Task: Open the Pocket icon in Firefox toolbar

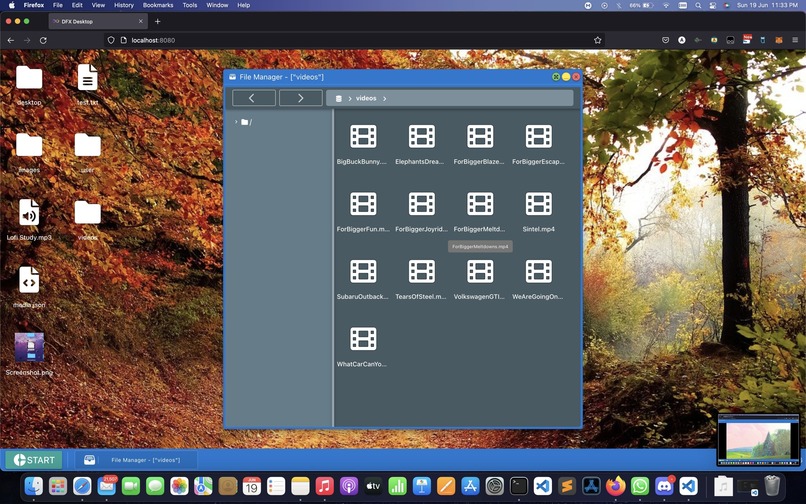Action: click(665, 40)
